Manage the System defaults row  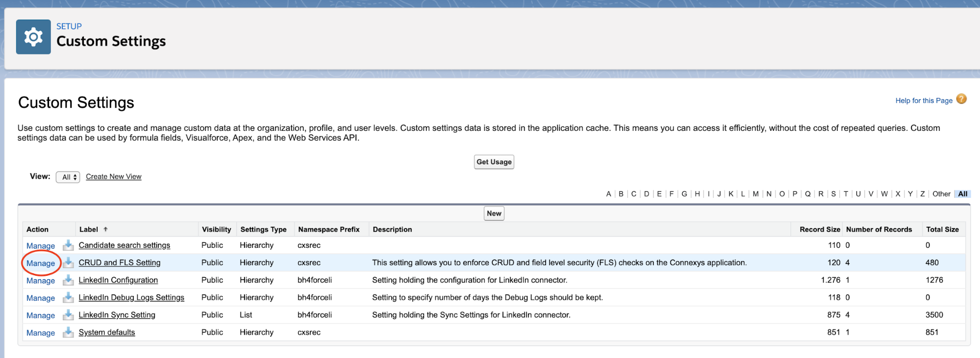[x=41, y=333]
